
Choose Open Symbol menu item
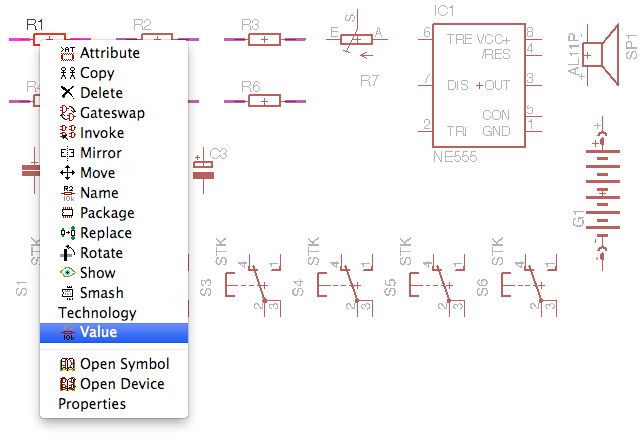[x=124, y=364]
